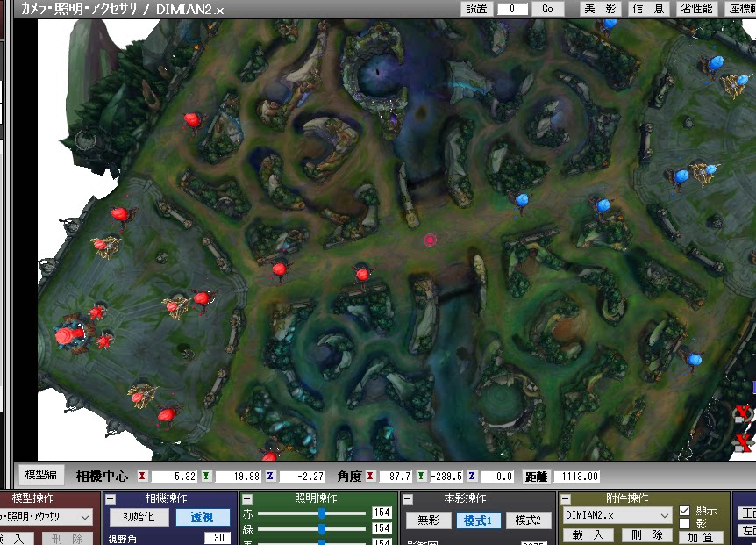This screenshot has width=756, height=545.
Task: Click the 距離 label button
Action: pos(536,477)
